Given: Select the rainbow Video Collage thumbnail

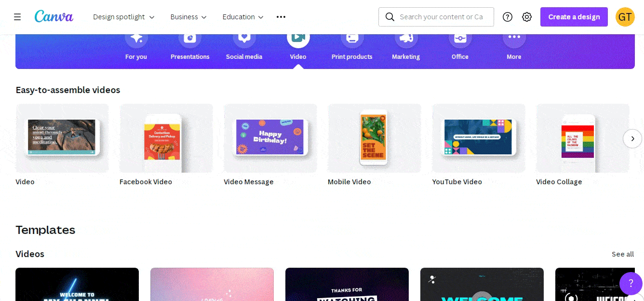Looking at the screenshot, I should [x=583, y=138].
